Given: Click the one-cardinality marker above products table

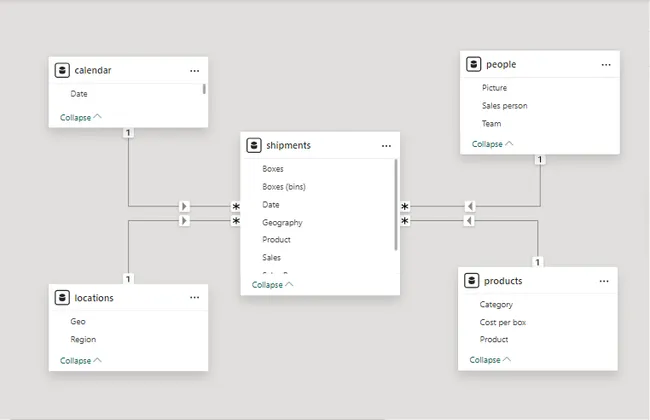Looking at the screenshot, I should (538, 262).
